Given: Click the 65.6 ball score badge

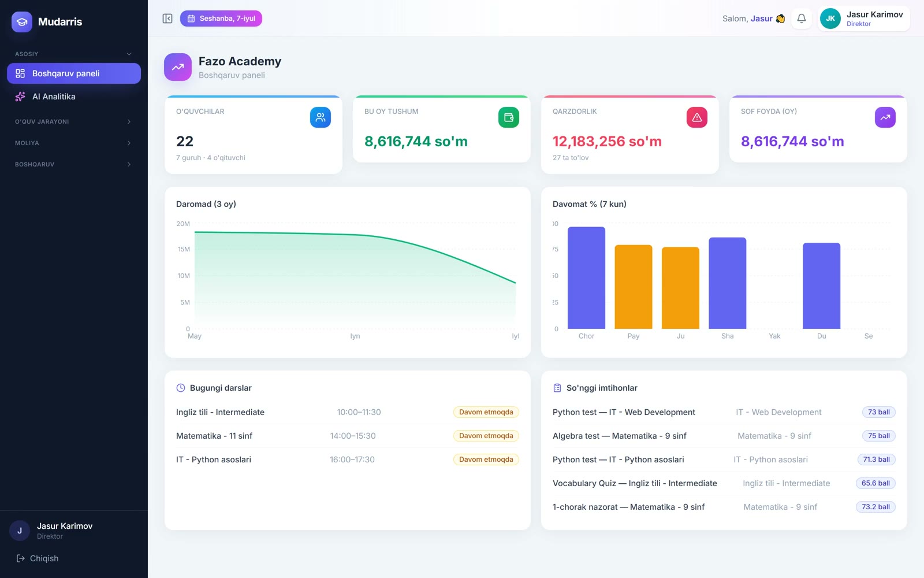Looking at the screenshot, I should (x=875, y=483).
